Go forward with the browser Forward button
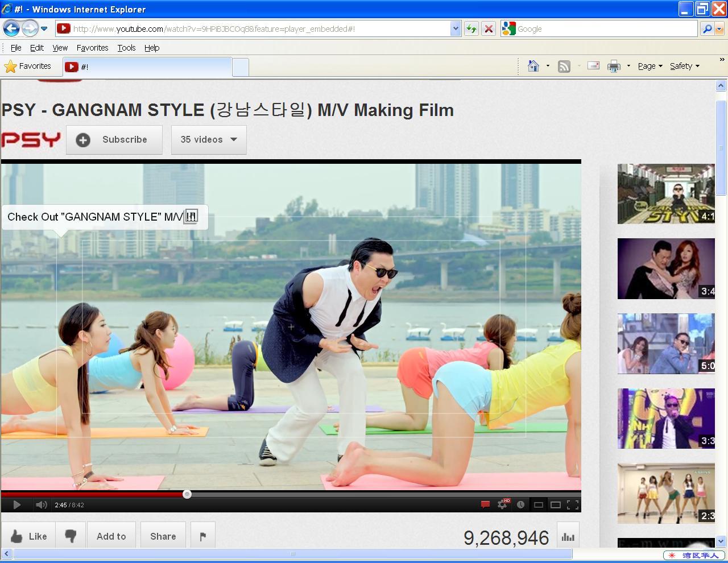Image resolution: width=728 pixels, height=563 pixels. 30,28
